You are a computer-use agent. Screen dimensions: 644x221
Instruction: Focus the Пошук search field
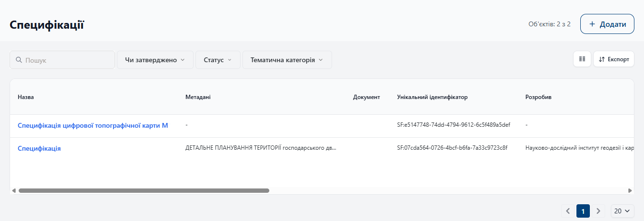tap(62, 60)
